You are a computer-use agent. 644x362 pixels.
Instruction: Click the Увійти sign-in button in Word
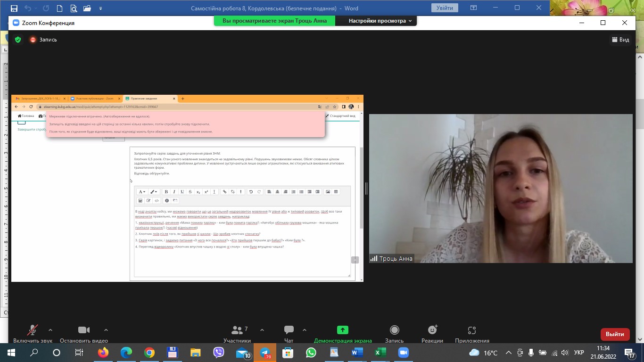[x=445, y=8]
